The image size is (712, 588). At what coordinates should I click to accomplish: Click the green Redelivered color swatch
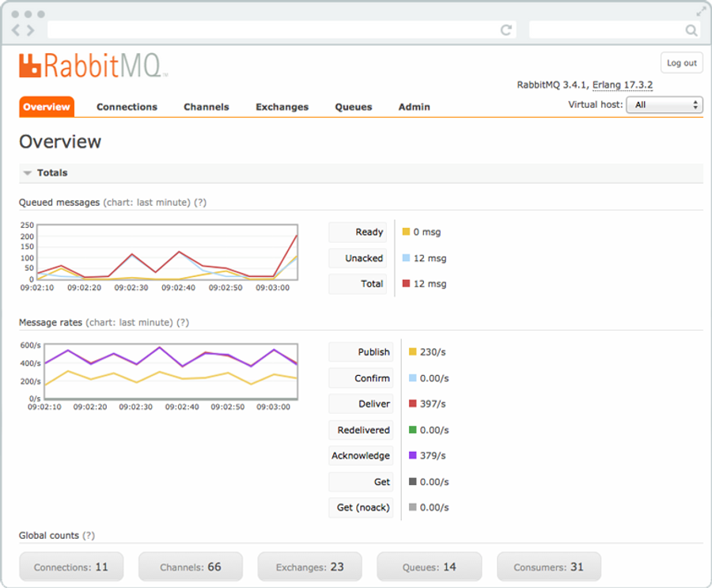[412, 430]
